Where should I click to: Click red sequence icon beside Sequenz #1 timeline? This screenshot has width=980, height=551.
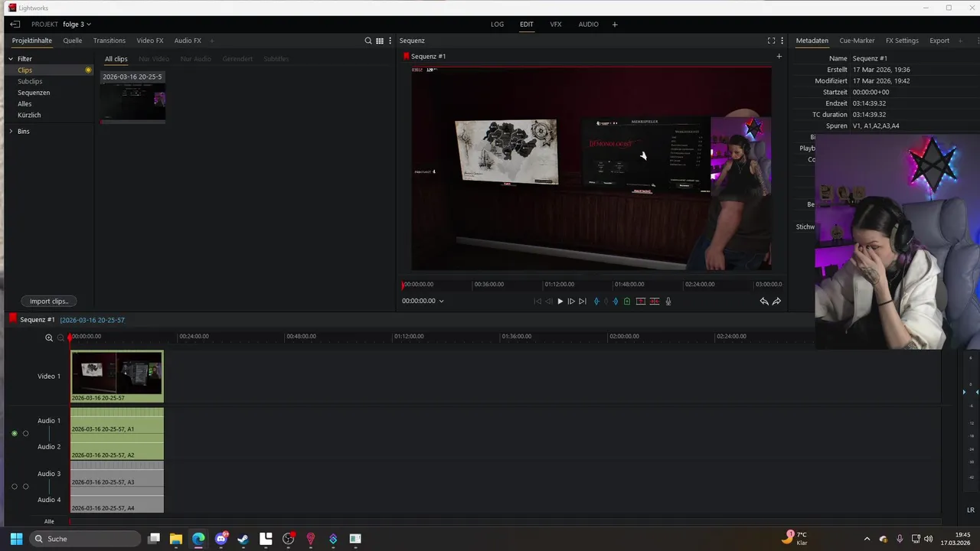(x=12, y=319)
